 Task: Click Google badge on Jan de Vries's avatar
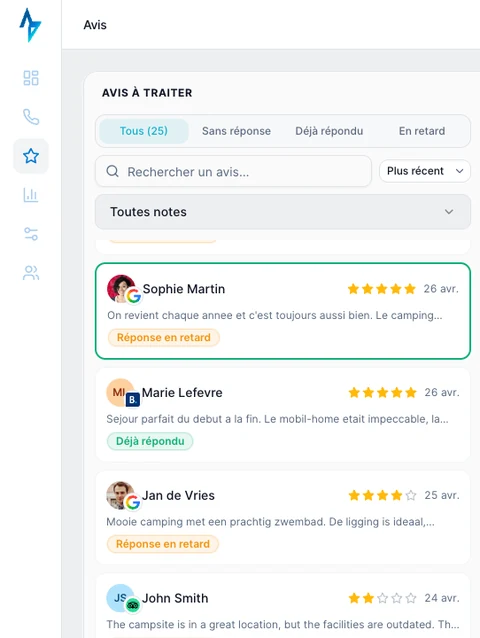(x=133, y=503)
